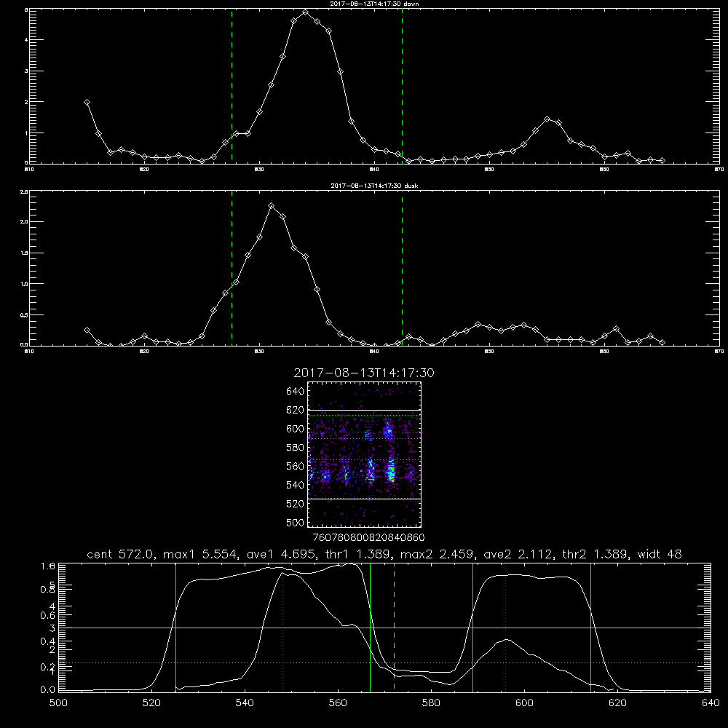Click the green vertical line near 614
The width and height of the screenshot is (728, 728).
point(591,627)
